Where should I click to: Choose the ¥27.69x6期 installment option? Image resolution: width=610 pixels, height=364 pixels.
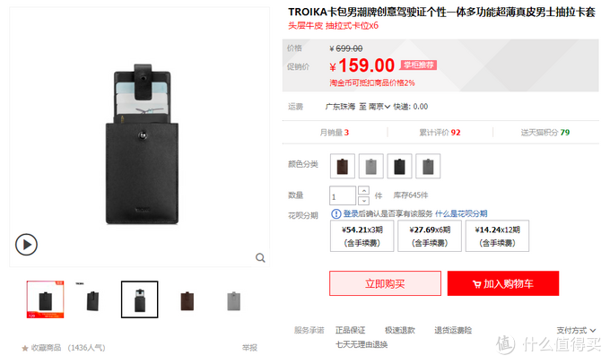tap(430, 236)
